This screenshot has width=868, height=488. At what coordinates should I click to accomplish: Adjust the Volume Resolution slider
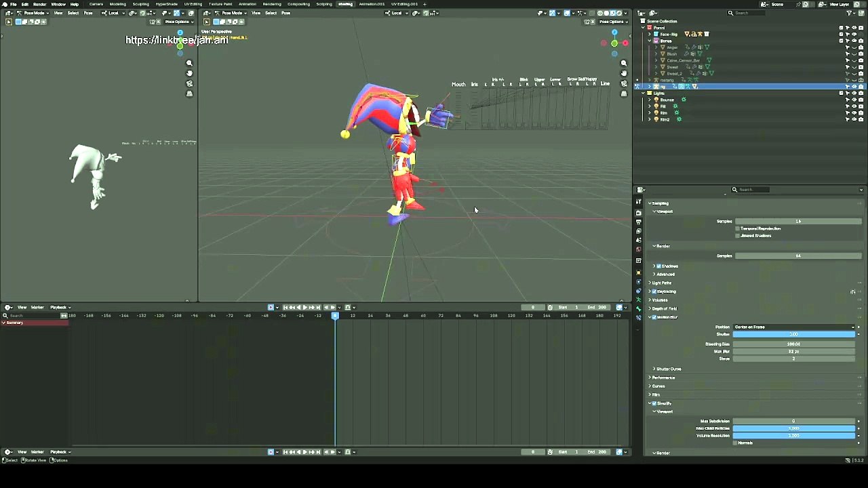click(x=794, y=436)
